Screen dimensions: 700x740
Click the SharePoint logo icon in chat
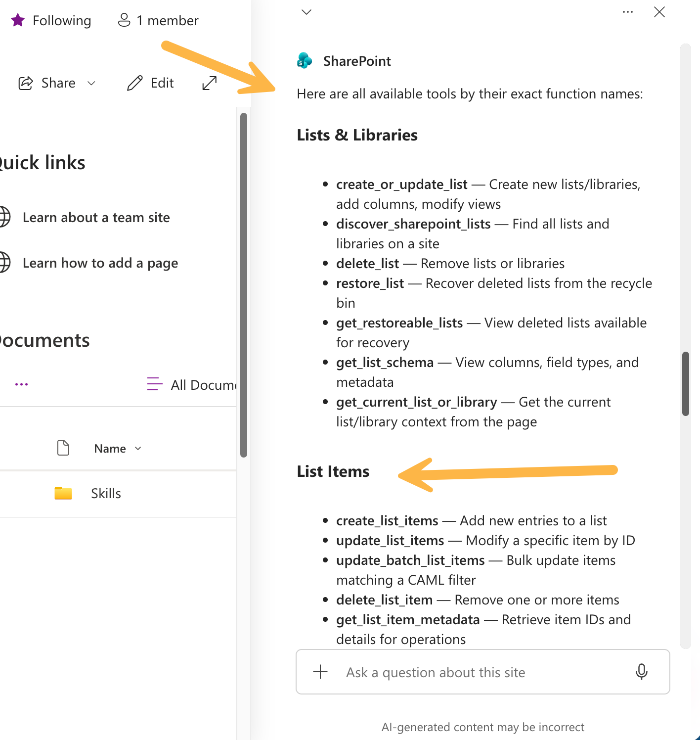pyautogui.click(x=305, y=61)
